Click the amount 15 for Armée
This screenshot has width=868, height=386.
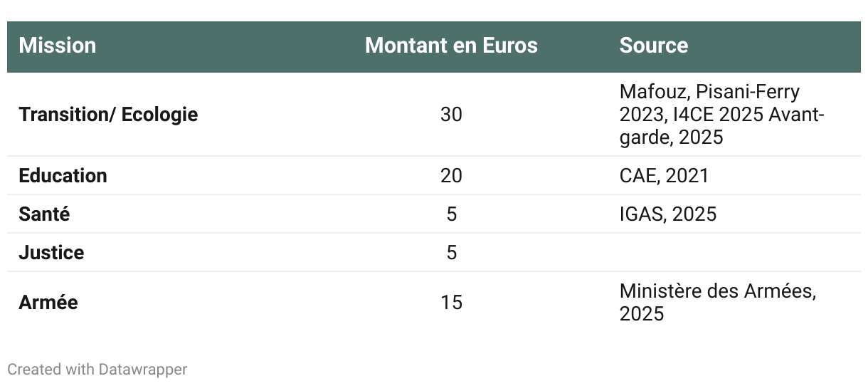451,302
